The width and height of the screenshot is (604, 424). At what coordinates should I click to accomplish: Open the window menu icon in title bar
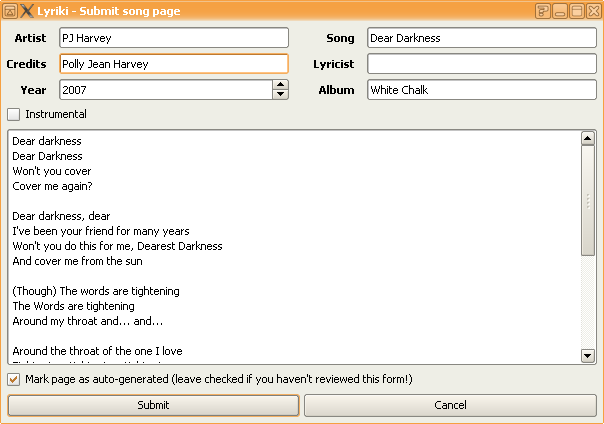(x=10, y=11)
